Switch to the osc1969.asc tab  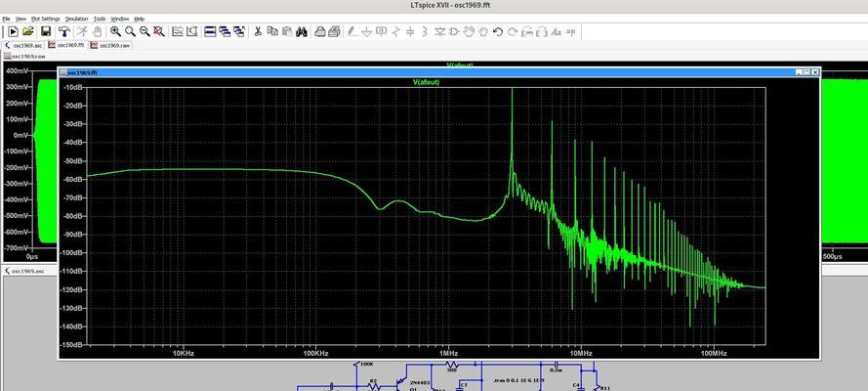coord(23,45)
